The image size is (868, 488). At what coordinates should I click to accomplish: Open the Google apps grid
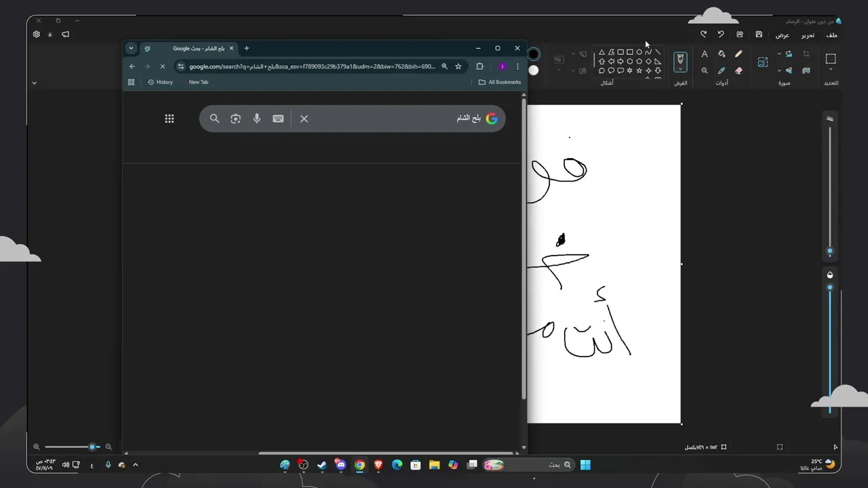170,119
